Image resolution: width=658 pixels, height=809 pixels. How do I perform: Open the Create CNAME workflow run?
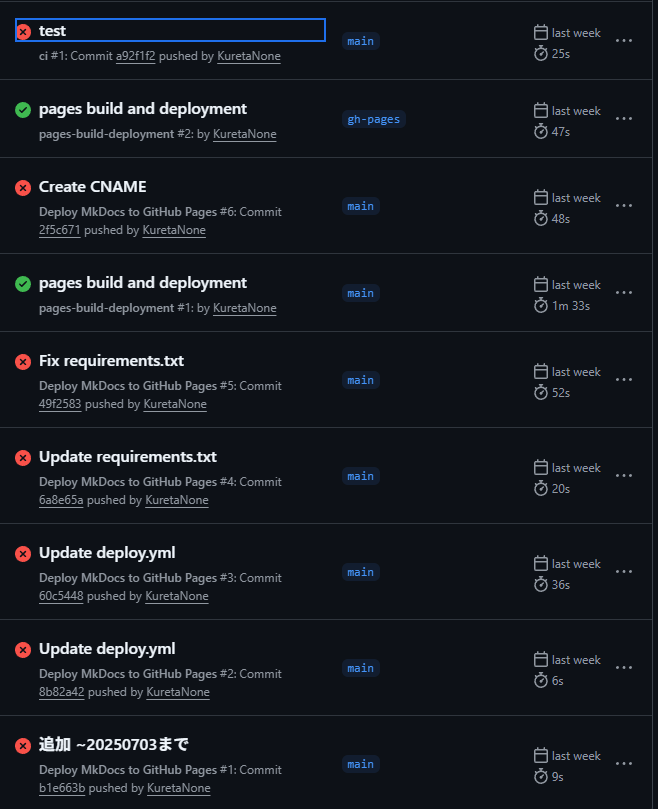(92, 187)
